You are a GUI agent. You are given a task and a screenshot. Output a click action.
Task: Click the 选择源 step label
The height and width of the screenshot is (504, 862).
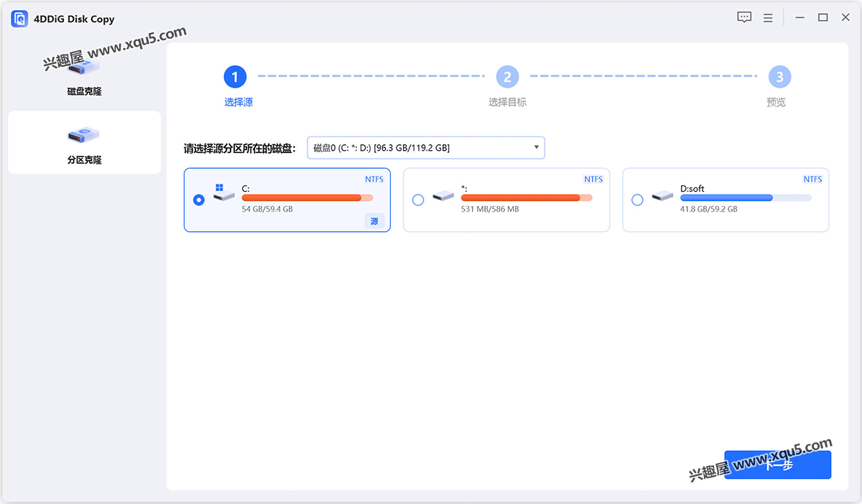point(238,102)
